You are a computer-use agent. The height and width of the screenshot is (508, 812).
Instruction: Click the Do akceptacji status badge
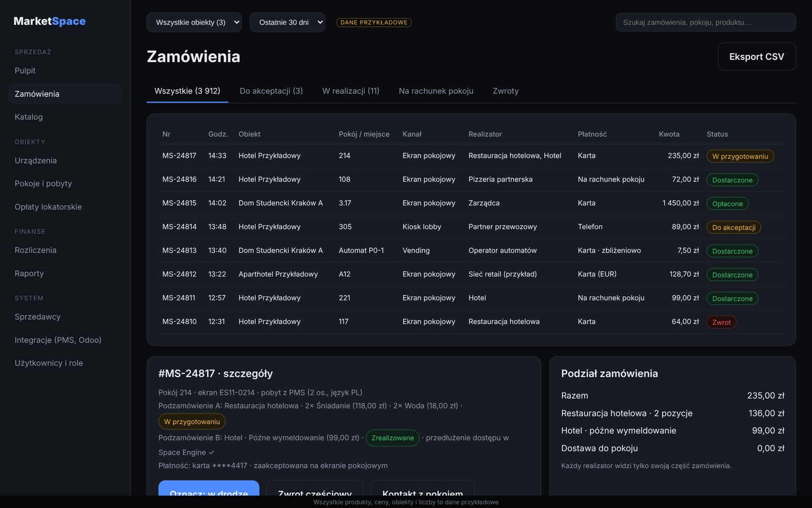[x=733, y=227]
